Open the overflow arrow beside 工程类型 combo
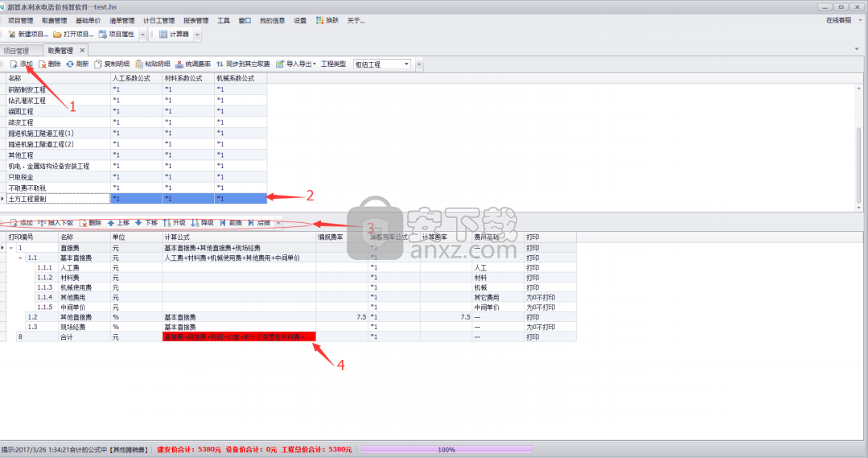This screenshot has height=458, width=868. coord(418,64)
